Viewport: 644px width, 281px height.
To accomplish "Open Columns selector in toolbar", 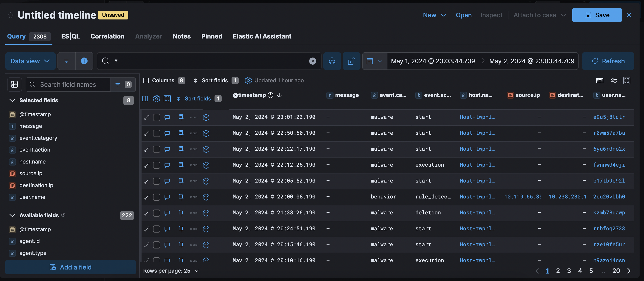I will pos(164,81).
